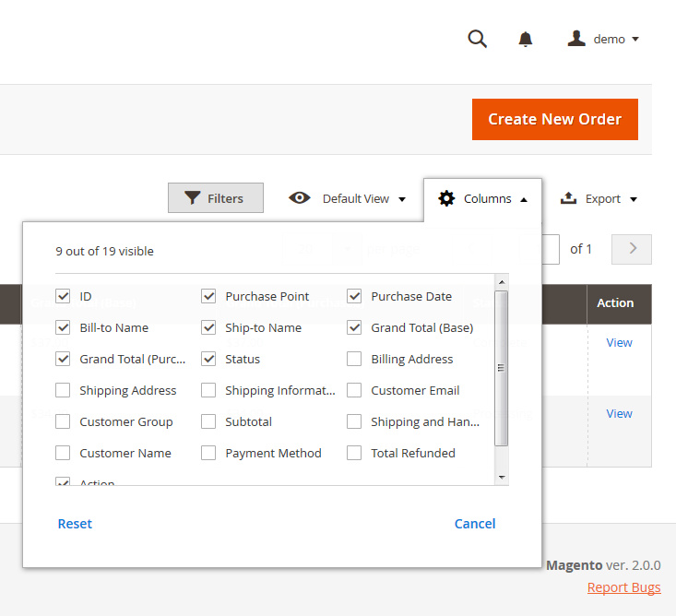Open the search magnifier icon
The width and height of the screenshot is (676, 616).
[477, 39]
